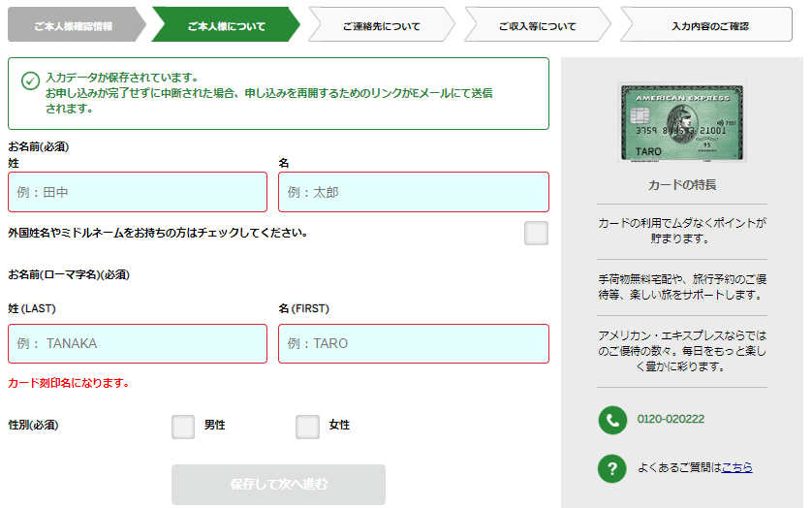Click the green phone icon
This screenshot has width=812, height=508.
click(612, 420)
